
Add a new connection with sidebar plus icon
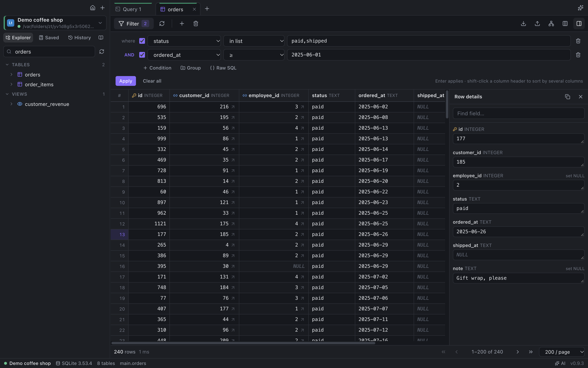(x=102, y=8)
